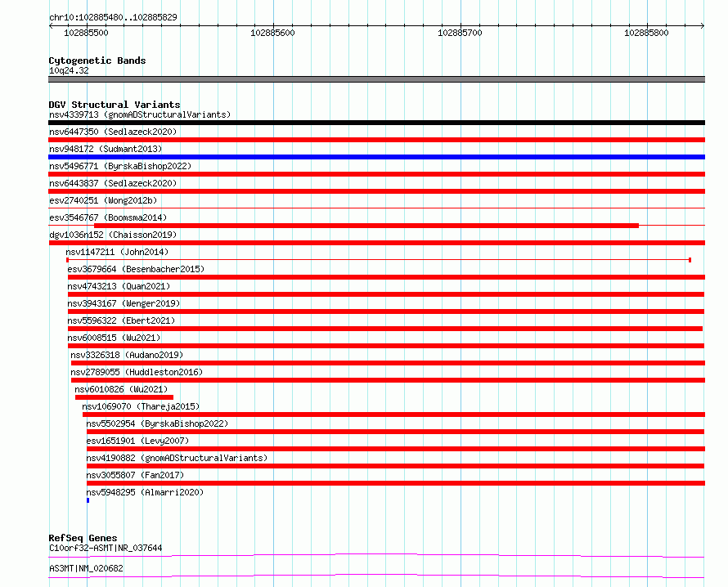
Task: Click the magenta AS3MT transcript line
Action: [376, 576]
